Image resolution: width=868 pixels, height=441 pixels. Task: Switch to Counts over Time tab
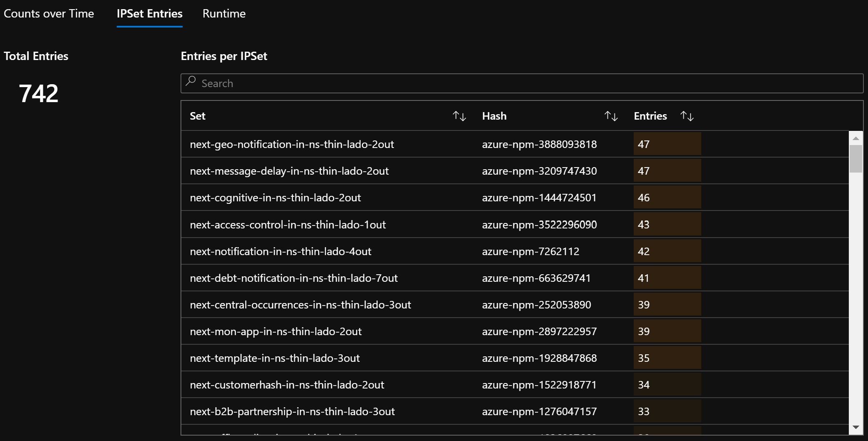point(49,14)
